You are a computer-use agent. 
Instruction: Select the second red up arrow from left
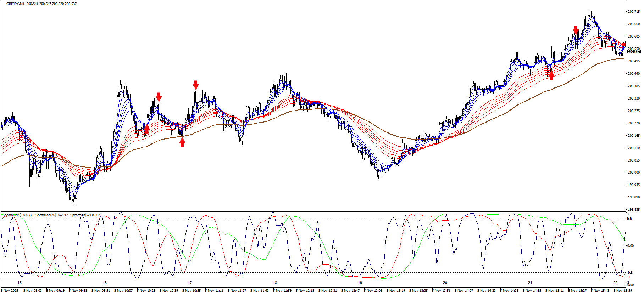coord(182,142)
